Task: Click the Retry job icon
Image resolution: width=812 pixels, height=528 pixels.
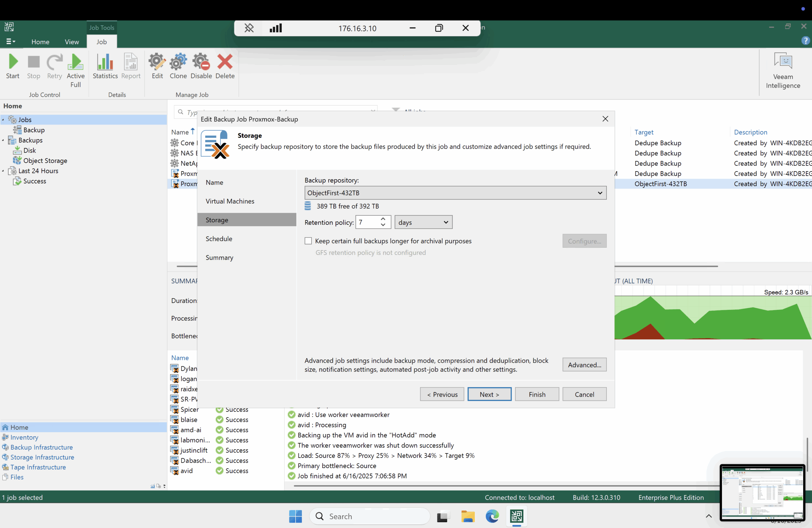Action: point(54,67)
